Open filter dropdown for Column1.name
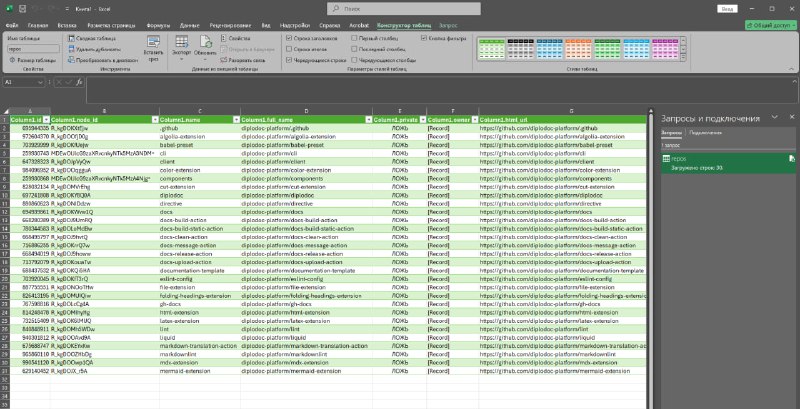This screenshot has height=409, width=800. pyautogui.click(x=236, y=119)
